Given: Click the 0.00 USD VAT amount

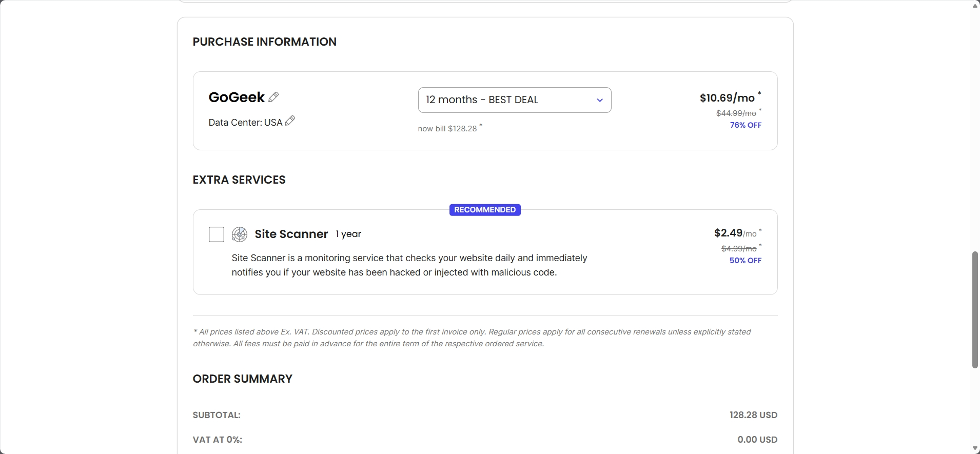Looking at the screenshot, I should [x=757, y=440].
